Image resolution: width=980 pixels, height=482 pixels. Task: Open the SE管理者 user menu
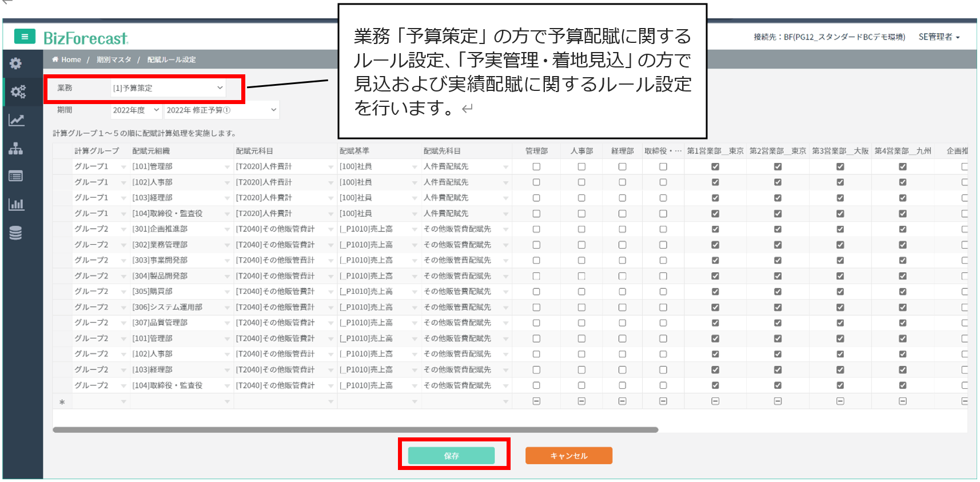939,37
